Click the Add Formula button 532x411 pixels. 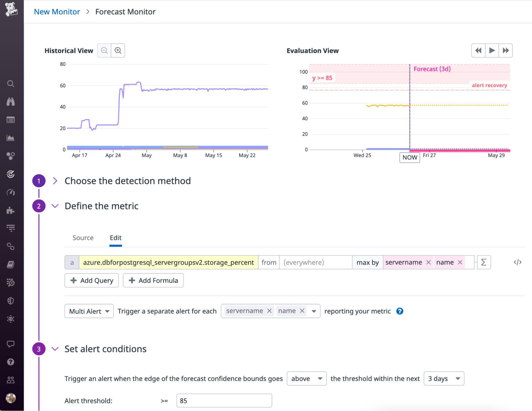[153, 280]
